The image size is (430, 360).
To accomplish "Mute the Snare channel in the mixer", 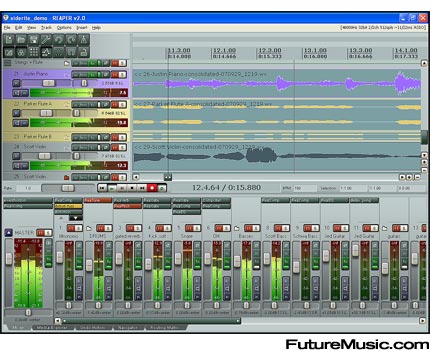I will [x=189, y=228].
